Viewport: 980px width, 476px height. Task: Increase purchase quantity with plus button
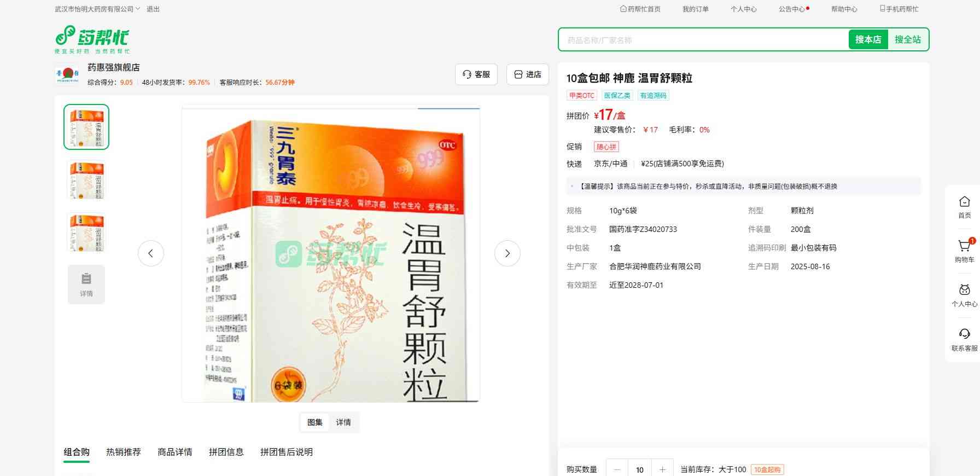click(662, 469)
